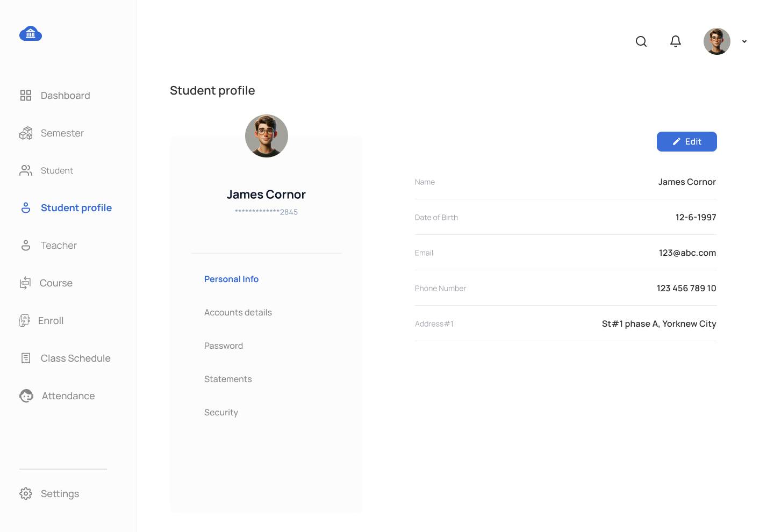Open the Dashboard menu item
This screenshot has height=532, width=774.
(x=66, y=96)
